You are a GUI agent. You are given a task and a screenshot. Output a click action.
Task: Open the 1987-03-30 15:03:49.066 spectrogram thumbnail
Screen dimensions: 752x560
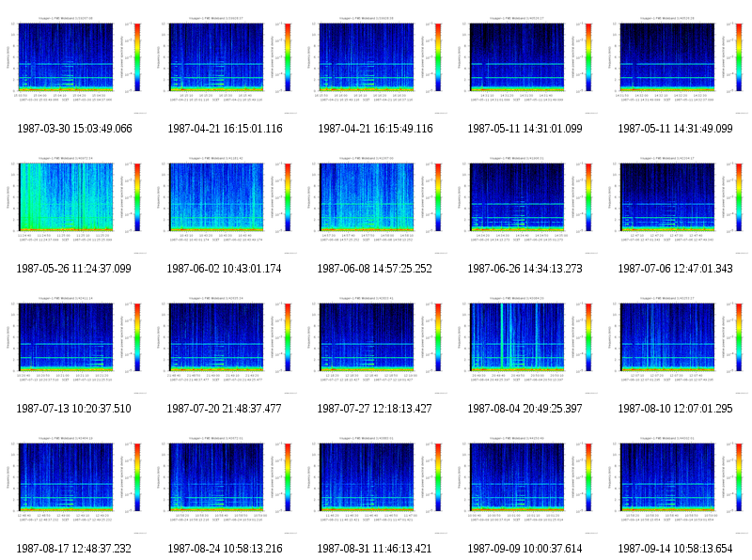pos(75,65)
